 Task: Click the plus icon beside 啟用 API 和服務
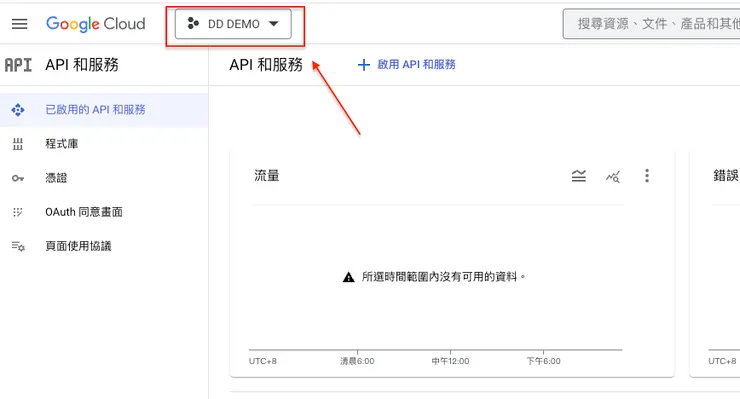click(x=364, y=65)
